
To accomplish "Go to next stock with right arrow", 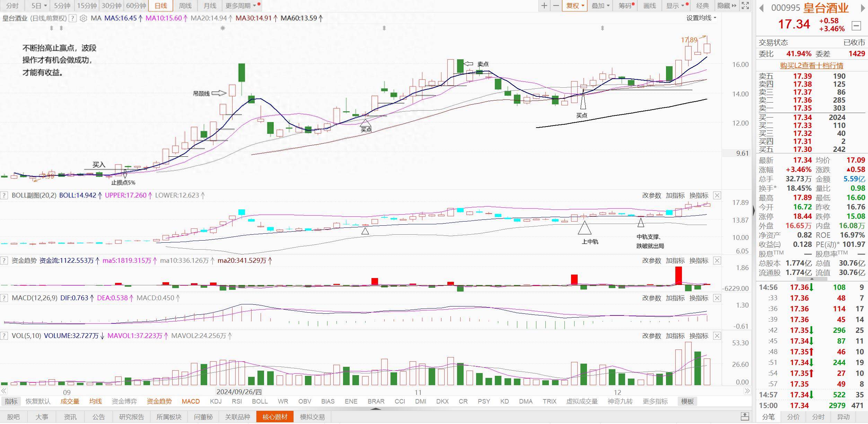I will 863,8.
